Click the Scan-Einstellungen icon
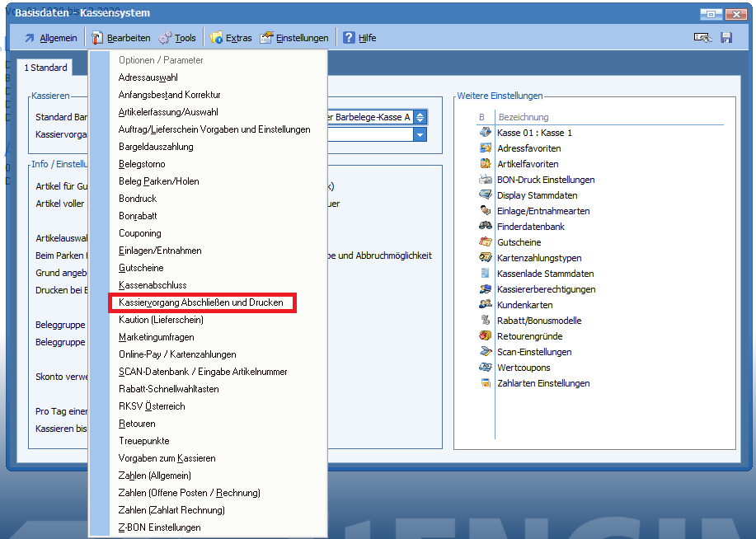Viewport: 756px width, 539px height. coord(486,352)
